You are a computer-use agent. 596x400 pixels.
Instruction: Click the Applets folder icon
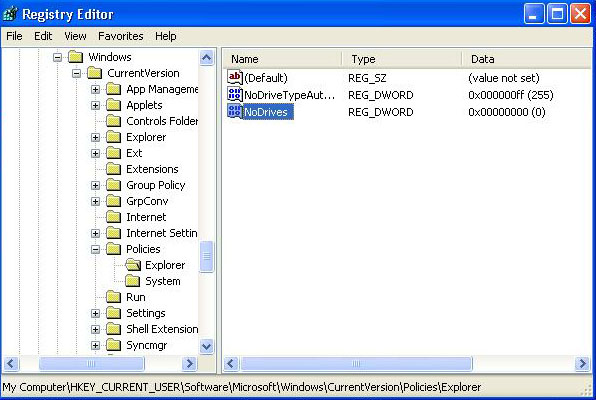click(113, 105)
